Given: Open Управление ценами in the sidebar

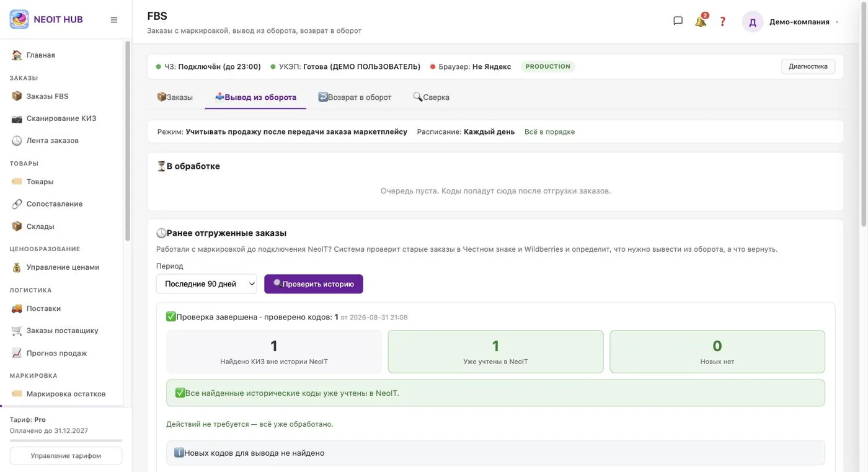Looking at the screenshot, I should [x=62, y=267].
